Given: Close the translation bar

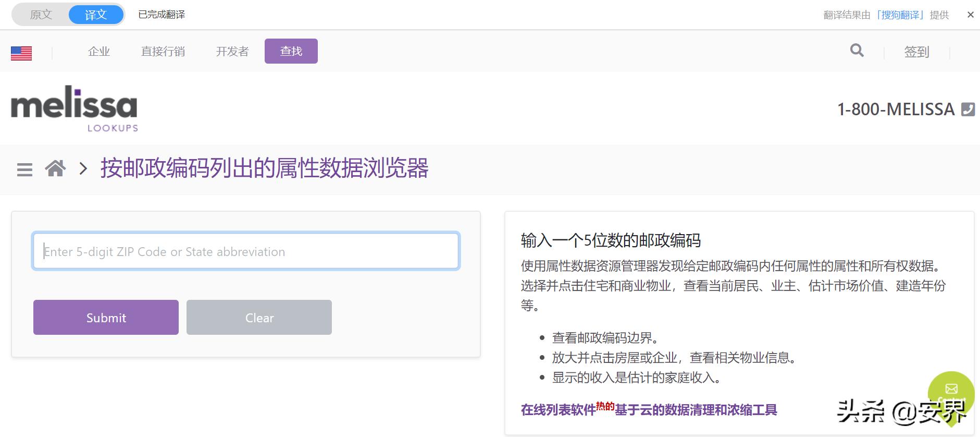Looking at the screenshot, I should pos(970,15).
